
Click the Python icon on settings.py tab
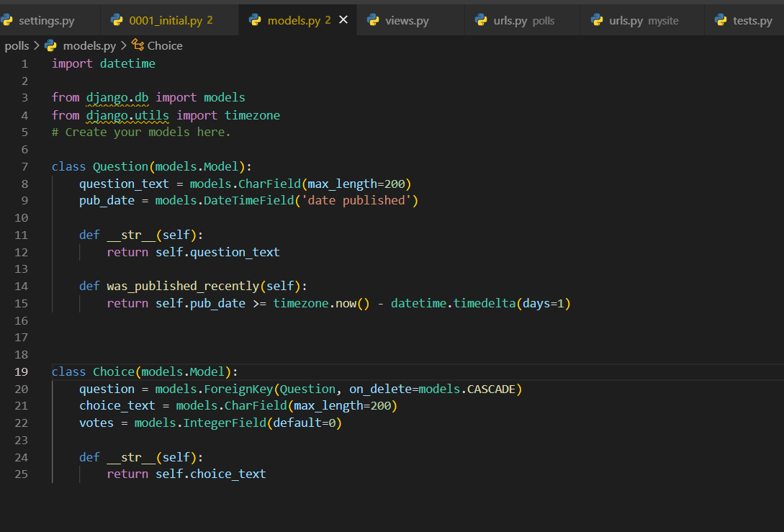pos(6,20)
